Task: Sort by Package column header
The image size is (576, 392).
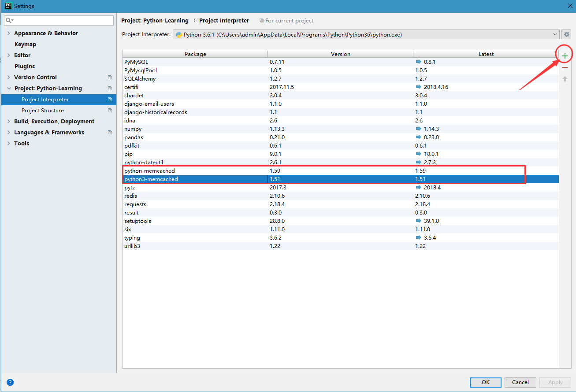Action: (x=195, y=54)
